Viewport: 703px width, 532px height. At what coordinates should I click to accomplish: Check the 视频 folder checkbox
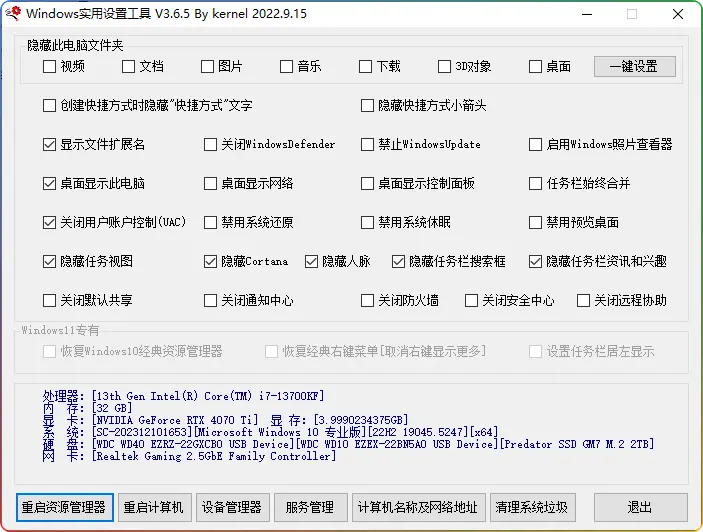[49, 66]
